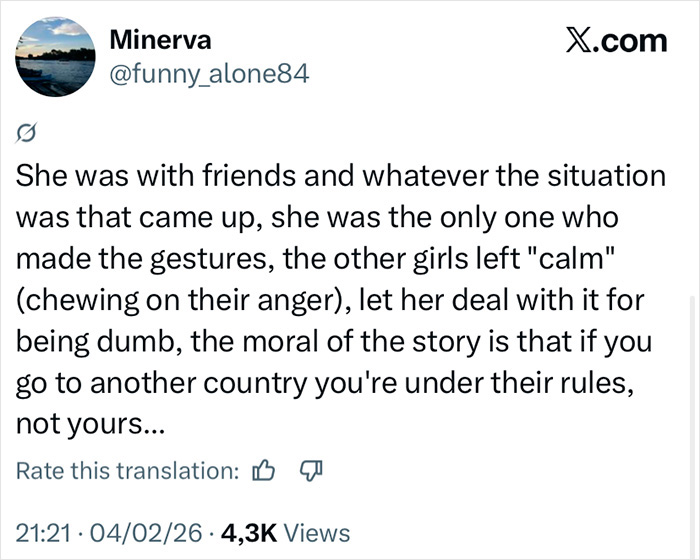The height and width of the screenshot is (560, 700).
Task: Open the Minerva display name link
Action: [159, 40]
